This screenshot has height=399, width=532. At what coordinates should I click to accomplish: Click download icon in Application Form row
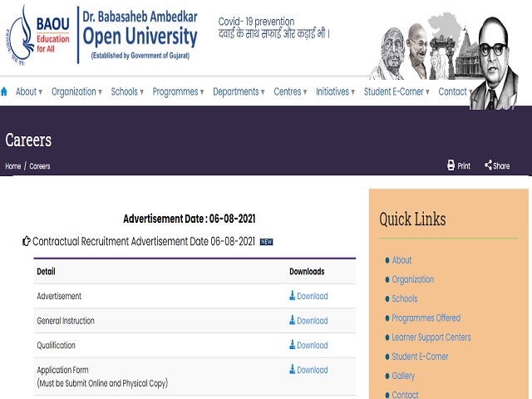tap(292, 369)
